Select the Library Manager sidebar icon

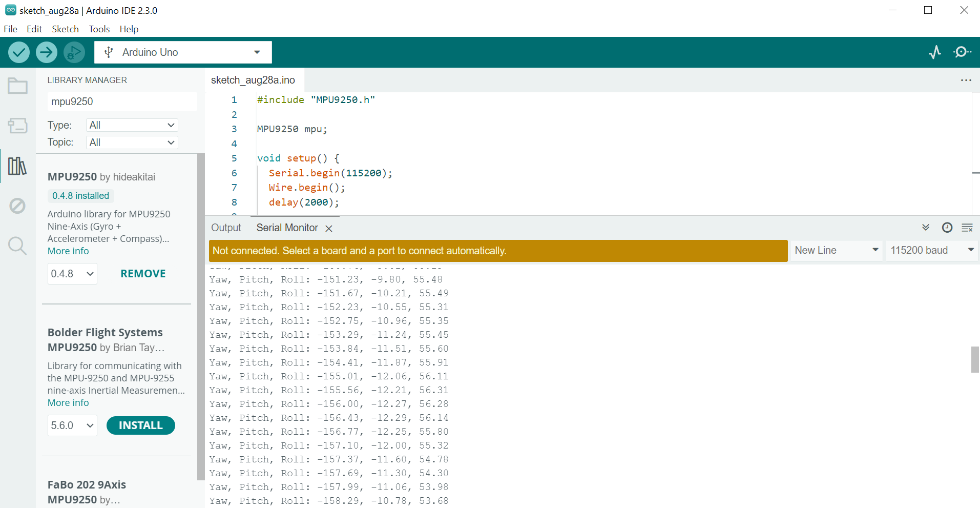[x=17, y=166]
